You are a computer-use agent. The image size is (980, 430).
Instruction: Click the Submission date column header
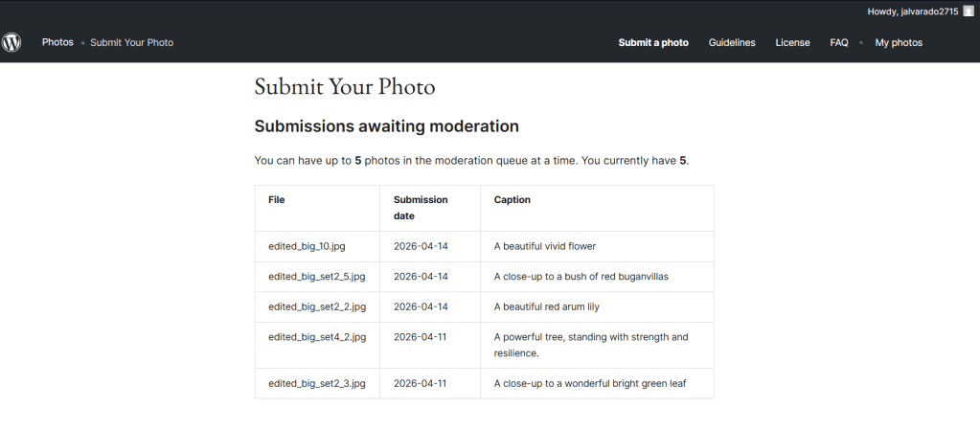[421, 208]
